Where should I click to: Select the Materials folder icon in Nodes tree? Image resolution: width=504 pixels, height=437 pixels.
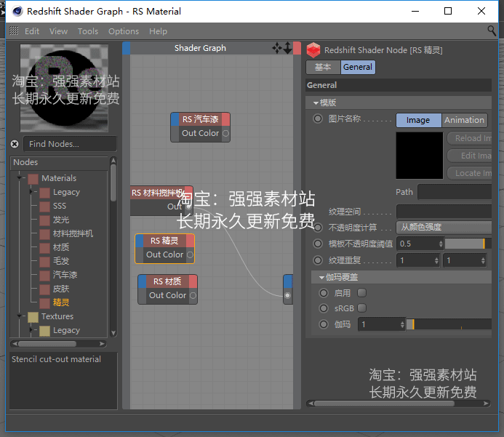pyautogui.click(x=33, y=179)
